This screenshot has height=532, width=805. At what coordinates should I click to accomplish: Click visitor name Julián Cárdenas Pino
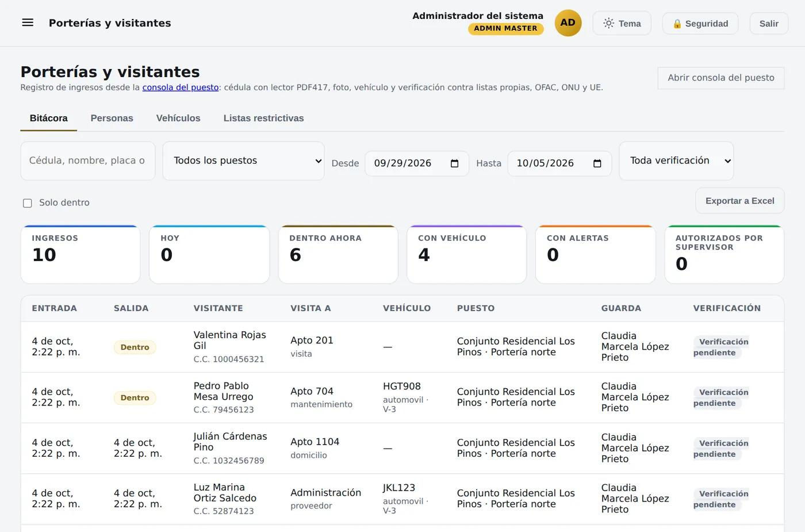pos(230,442)
